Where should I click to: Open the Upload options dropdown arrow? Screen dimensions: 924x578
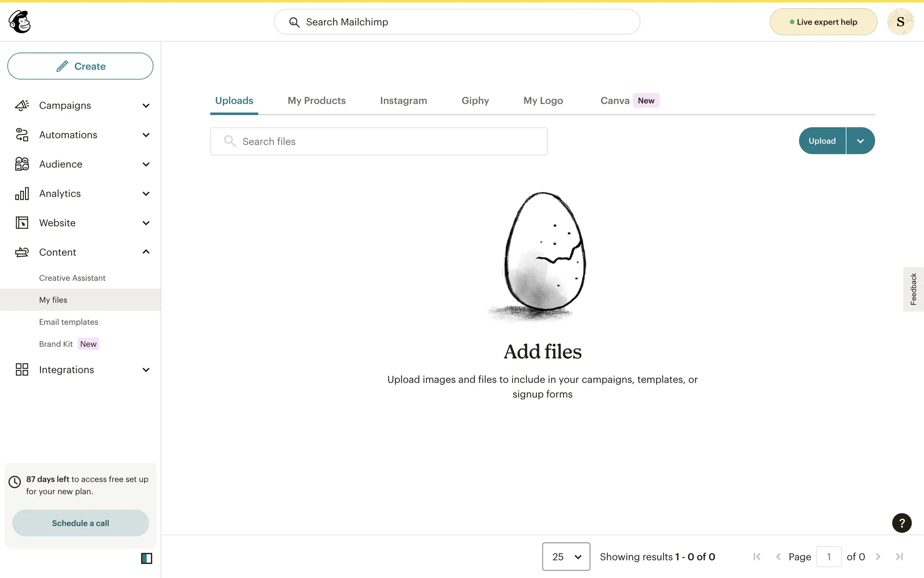[x=860, y=141]
